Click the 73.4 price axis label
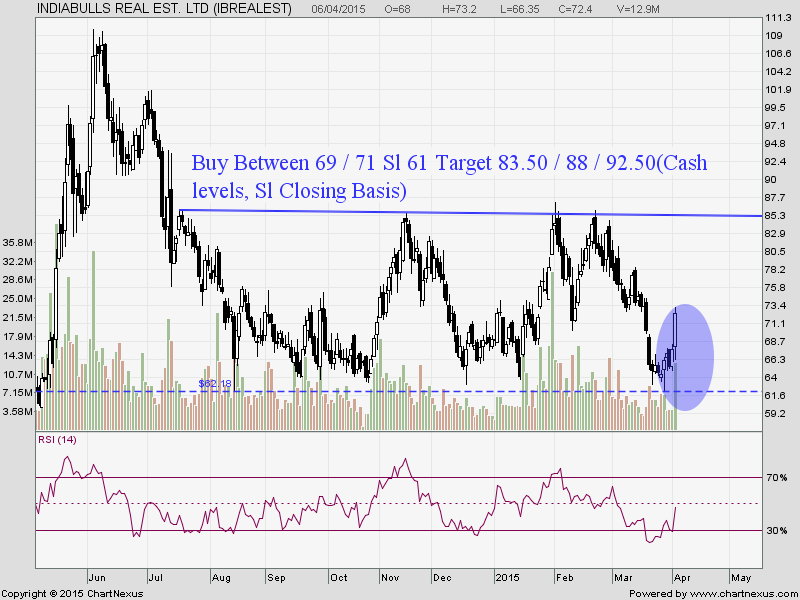Image resolution: width=800 pixels, height=600 pixels. click(x=776, y=306)
